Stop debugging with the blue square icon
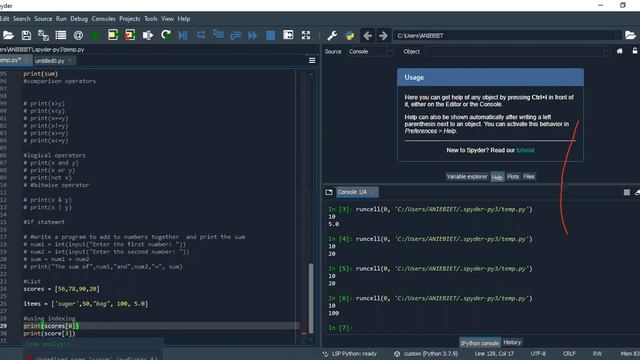The image size is (640, 360). tap(270, 36)
